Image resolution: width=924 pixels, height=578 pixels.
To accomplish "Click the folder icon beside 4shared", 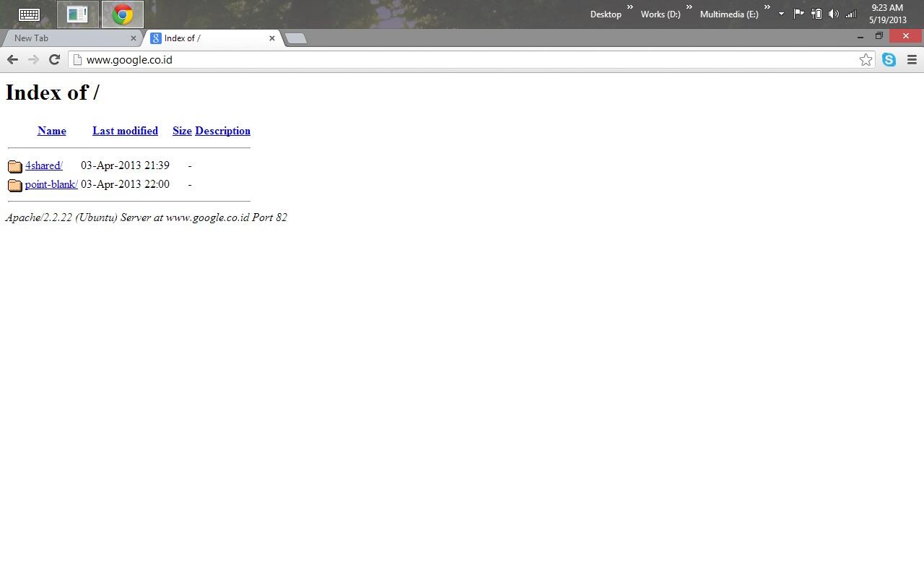I will tap(15, 166).
